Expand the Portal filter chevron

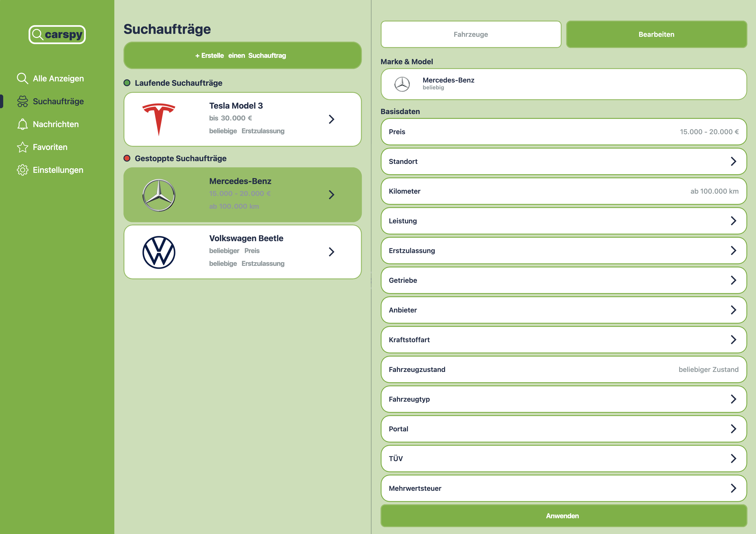click(733, 429)
